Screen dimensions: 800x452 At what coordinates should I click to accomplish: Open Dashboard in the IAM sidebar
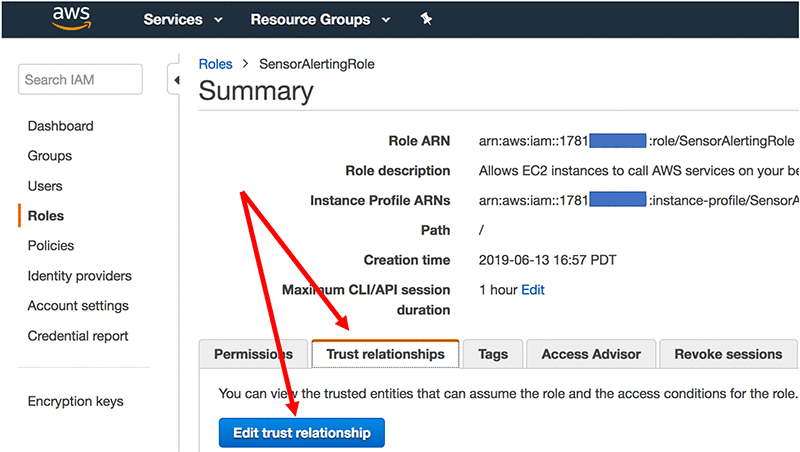(61, 126)
